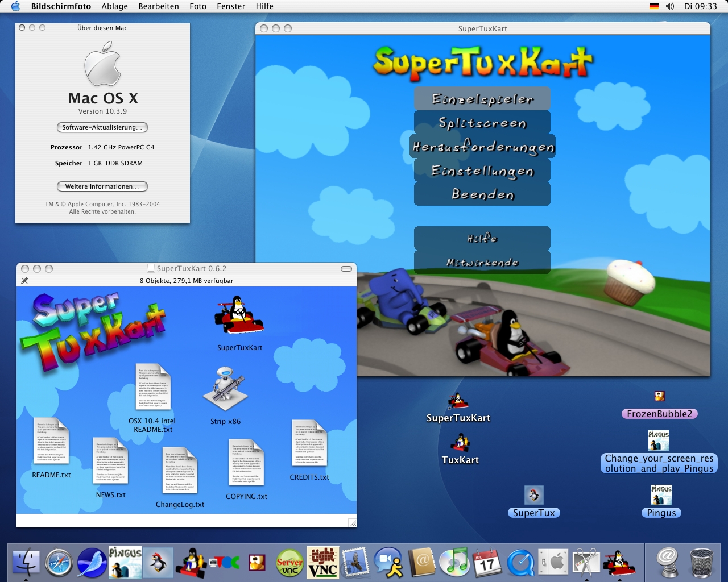Viewport: 728px width, 582px height.
Task: Click the @ spring website icon in Dock
Action: pos(668,563)
